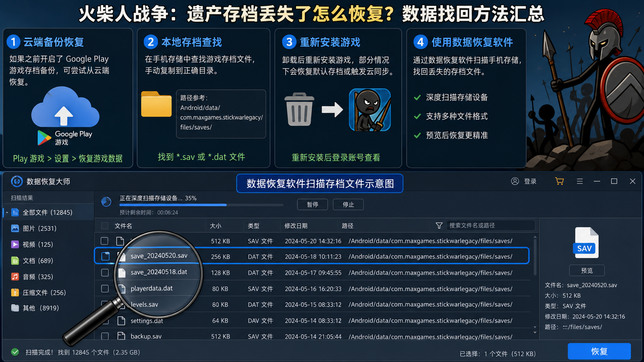
Task: Select 全部文件 (12845) in the sidebar
Action: click(48, 212)
